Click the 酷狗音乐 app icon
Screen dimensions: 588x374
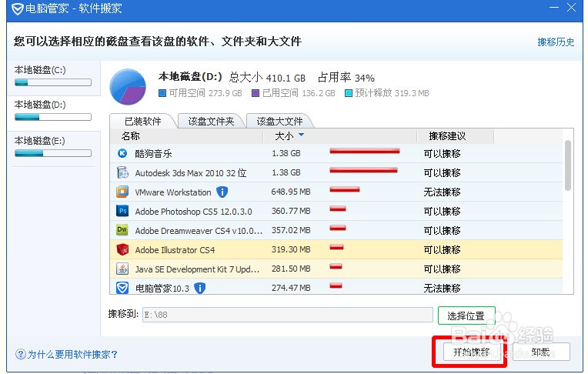(122, 153)
